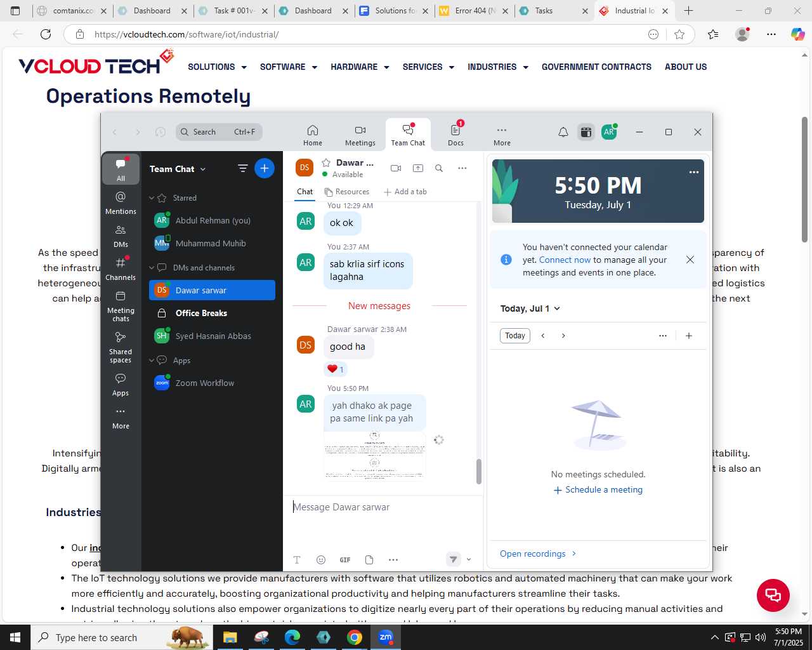Select the Dawar sarwar conversation
The width and height of the screenshot is (812, 650).
(212, 290)
